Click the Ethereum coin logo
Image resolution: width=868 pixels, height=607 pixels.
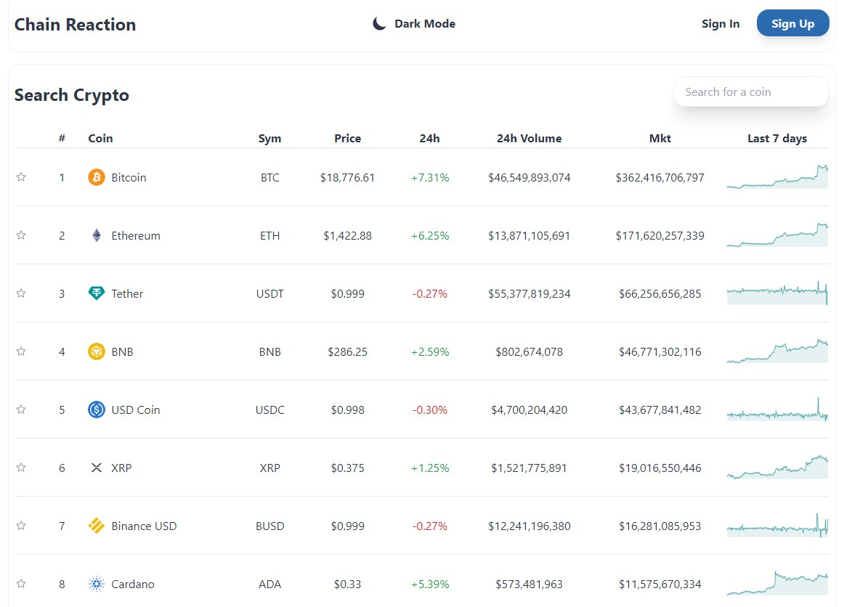[x=95, y=235]
